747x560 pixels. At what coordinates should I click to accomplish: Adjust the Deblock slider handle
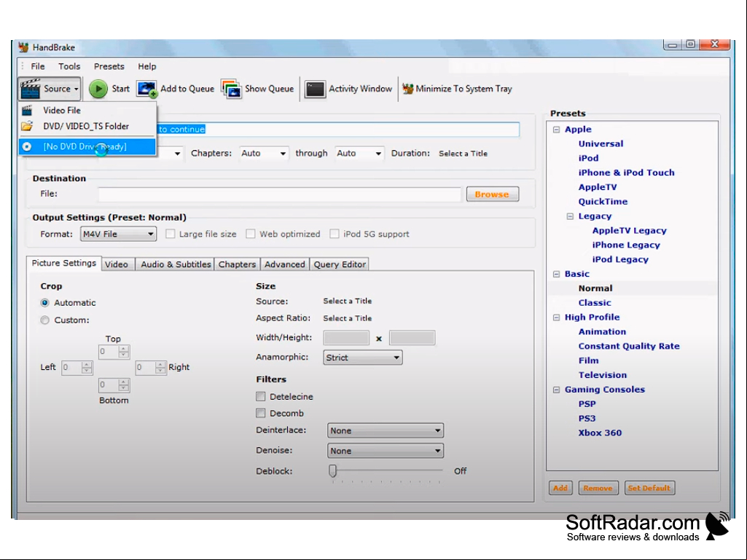tap(332, 470)
